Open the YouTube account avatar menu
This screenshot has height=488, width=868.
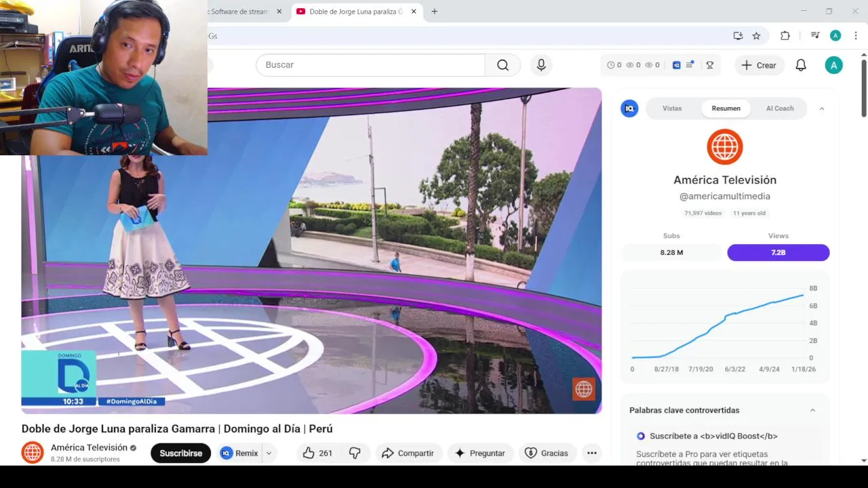833,65
